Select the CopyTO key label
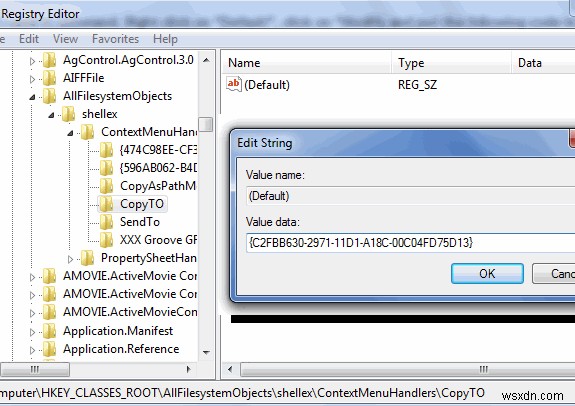Screen dimensions: 575x406 142,204
